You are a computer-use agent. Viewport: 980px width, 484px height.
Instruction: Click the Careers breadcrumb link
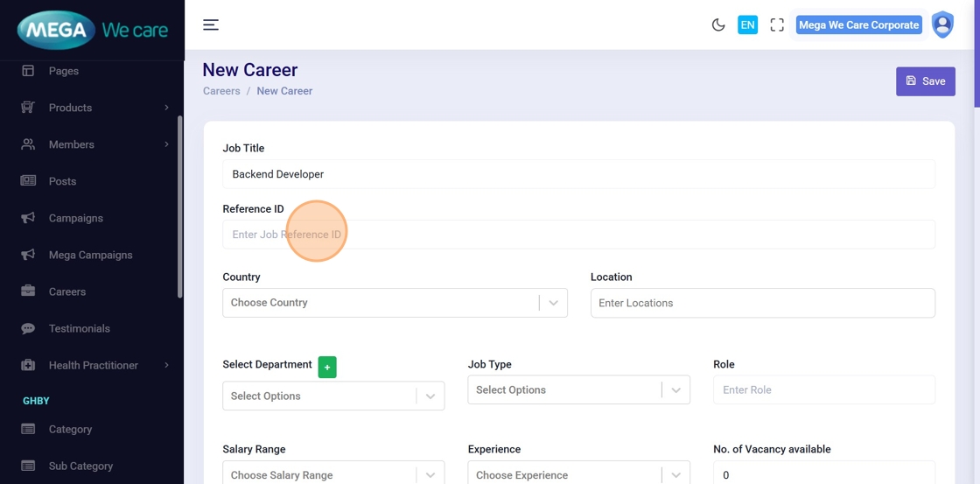tap(221, 91)
